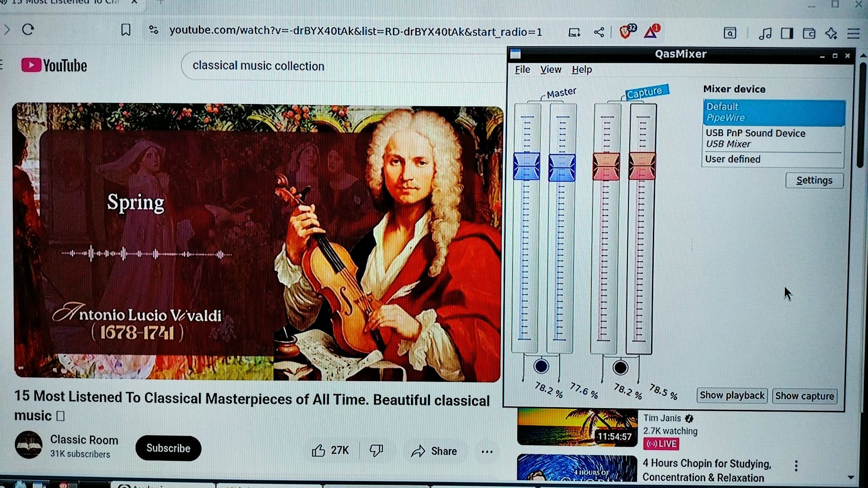
Task: Click the Master label above sliders
Action: pos(561,93)
